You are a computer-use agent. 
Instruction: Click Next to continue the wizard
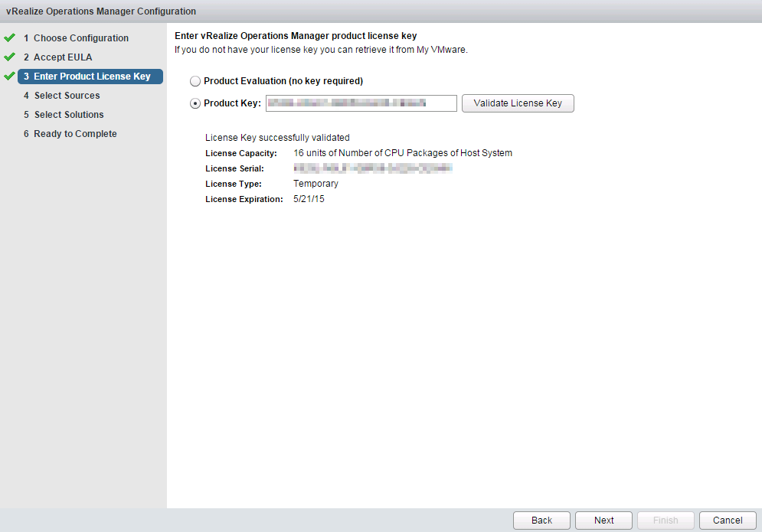603,521
